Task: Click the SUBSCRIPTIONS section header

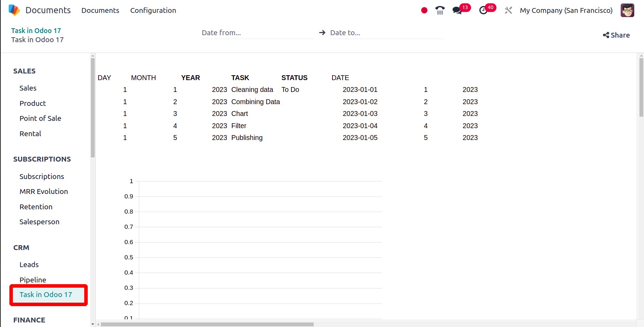Action: pos(42,159)
